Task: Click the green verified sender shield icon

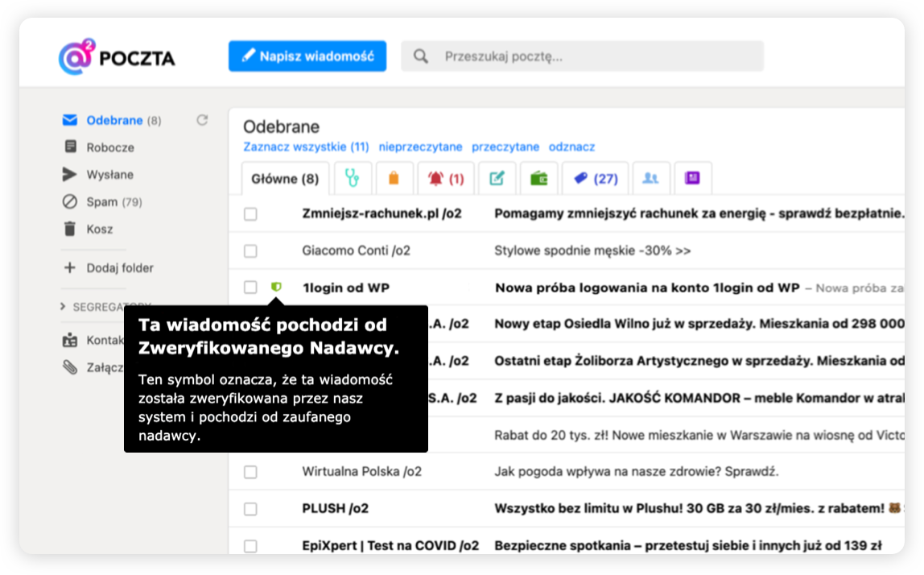Action: point(276,287)
